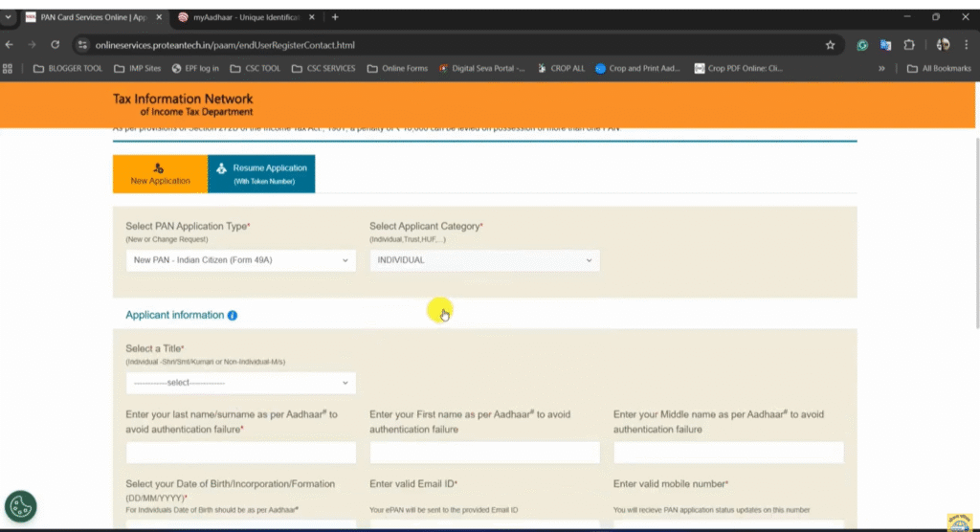
Task: Expand the PAN Application Type dropdown
Action: 240,260
